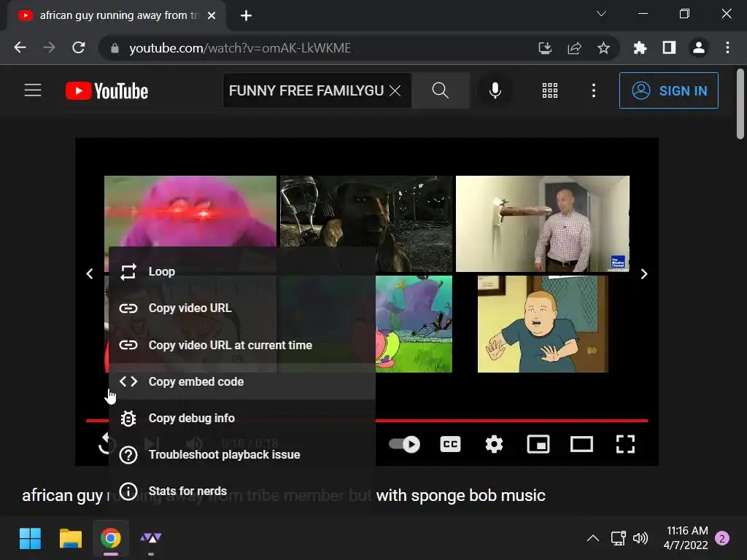Choose Troubleshoot playback issue
The width and height of the screenshot is (747, 560).
pos(242,455)
